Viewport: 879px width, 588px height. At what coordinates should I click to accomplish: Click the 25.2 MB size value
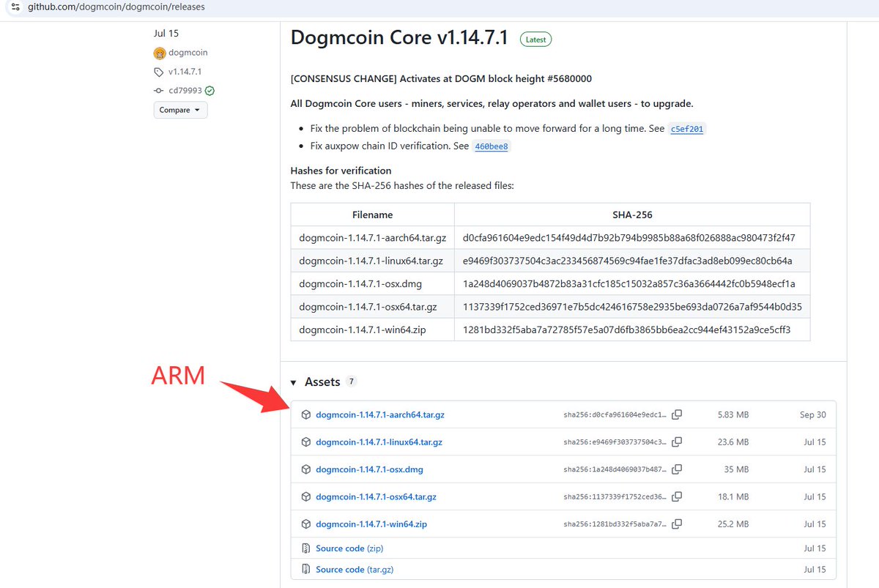point(733,524)
